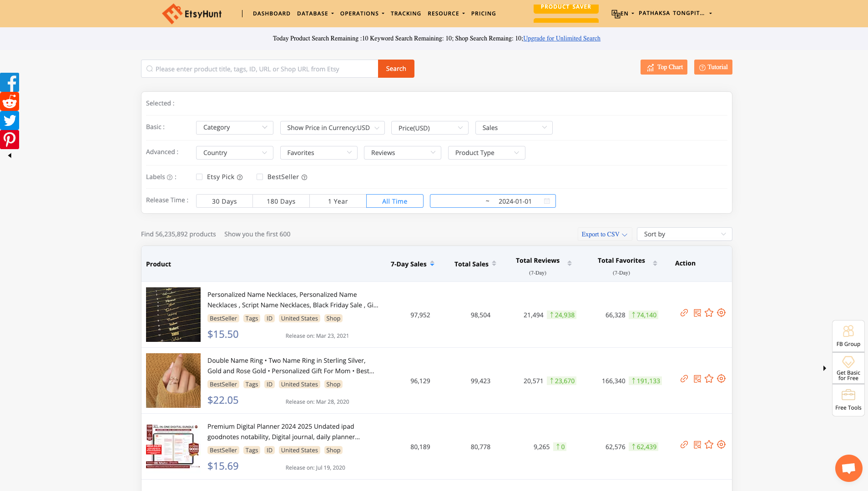
Task: Open the link icon for the name necklace product
Action: (685, 313)
